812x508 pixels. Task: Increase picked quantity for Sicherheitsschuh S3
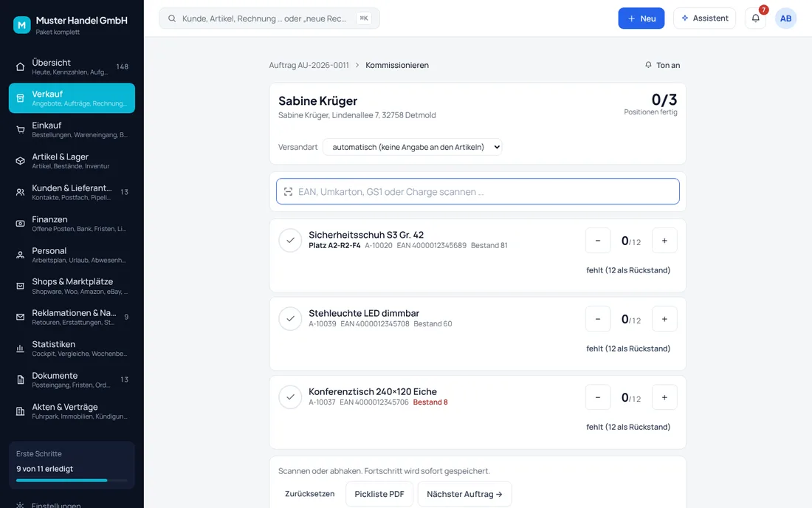tap(664, 240)
